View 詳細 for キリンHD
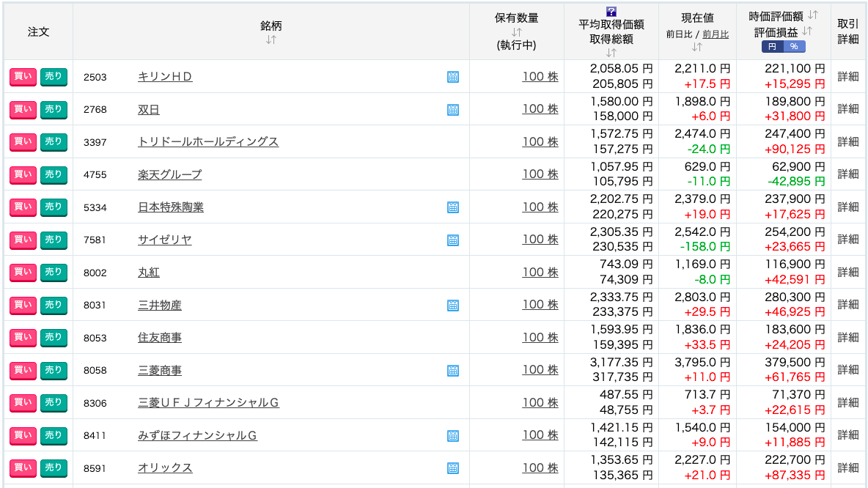The height and width of the screenshot is (488, 868). (x=848, y=77)
